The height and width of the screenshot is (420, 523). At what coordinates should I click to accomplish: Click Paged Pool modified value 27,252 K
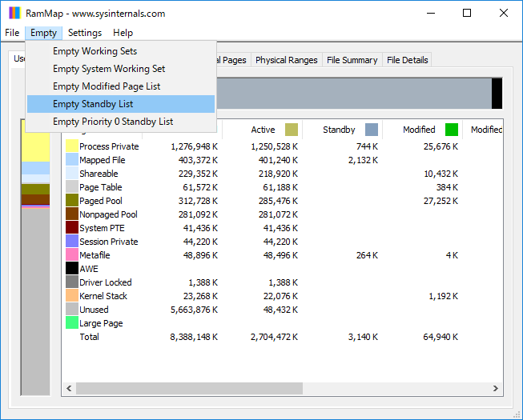[x=441, y=201]
